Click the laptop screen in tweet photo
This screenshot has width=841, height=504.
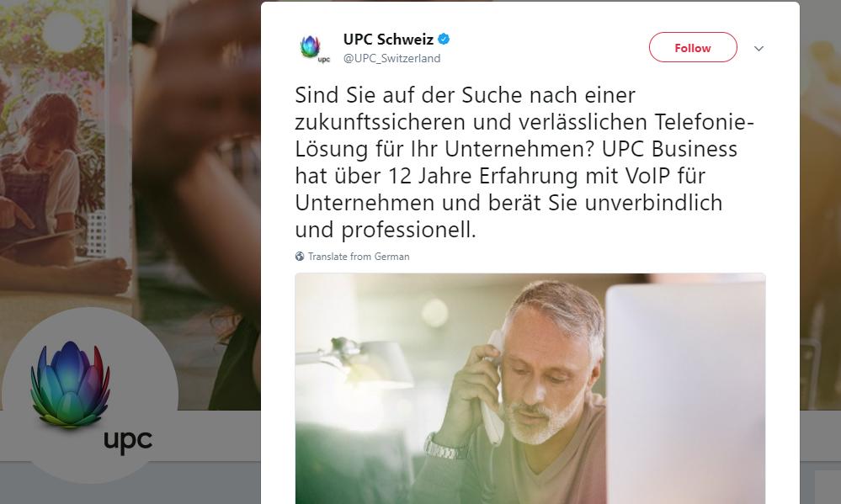685,394
